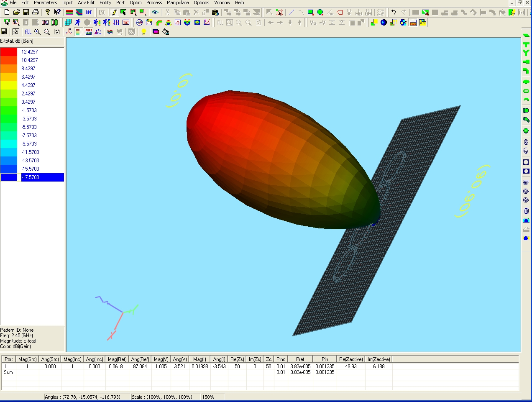
Task: Open the Adv Edit menu
Action: 86,3
